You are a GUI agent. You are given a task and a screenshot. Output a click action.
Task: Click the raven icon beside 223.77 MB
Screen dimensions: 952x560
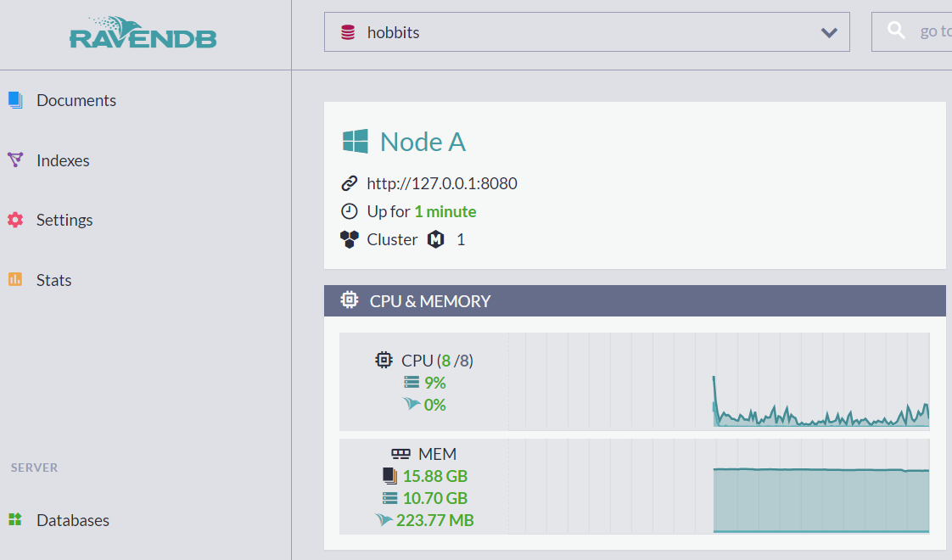tap(384, 519)
